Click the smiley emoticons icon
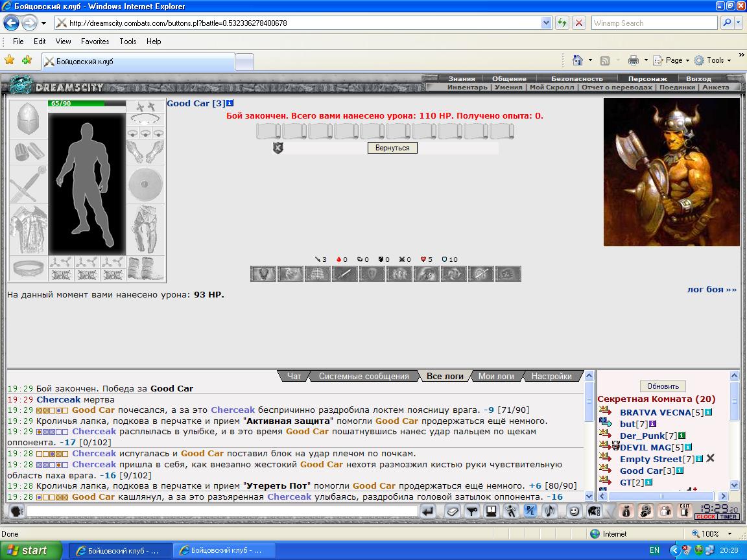The image size is (747, 560). pyautogui.click(x=574, y=511)
